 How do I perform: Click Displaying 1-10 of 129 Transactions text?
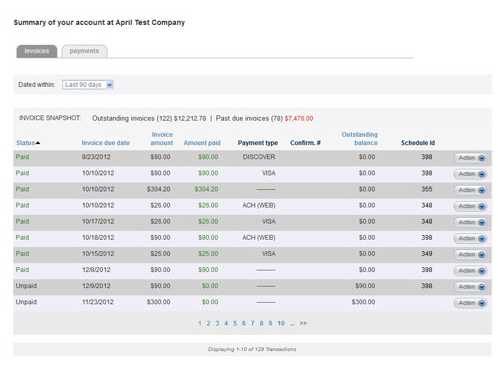click(252, 349)
